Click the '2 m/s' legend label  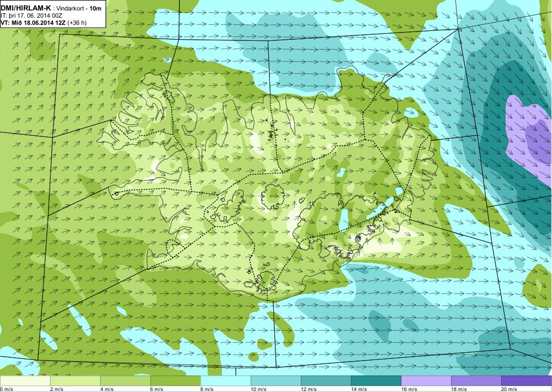57,389
